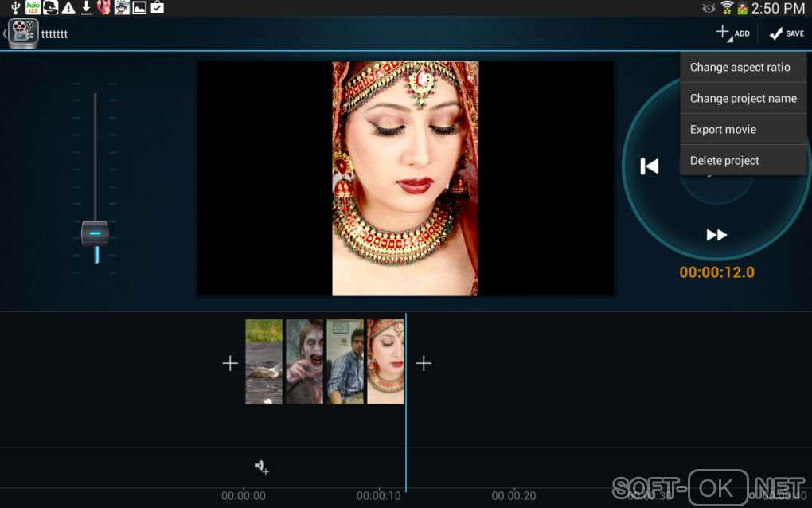Viewport: 812px width, 508px height.
Task: Add clip with plus after last thumbnail
Action: [424, 363]
